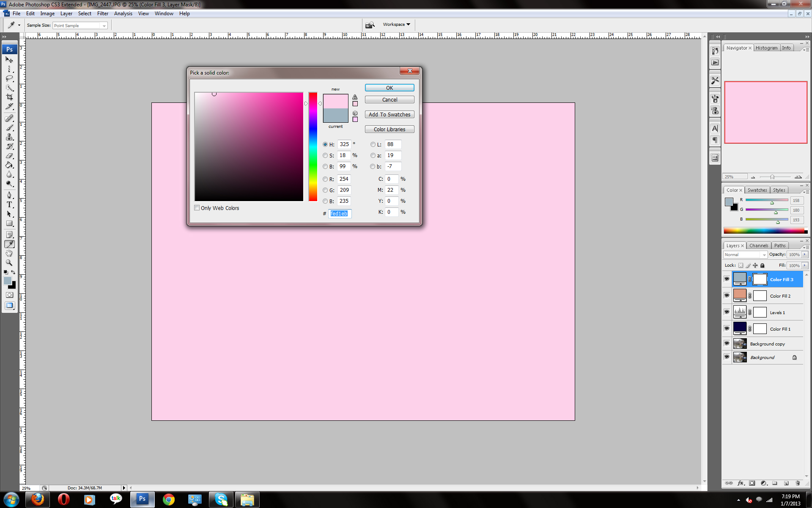Switch to the Channels tab

point(759,246)
